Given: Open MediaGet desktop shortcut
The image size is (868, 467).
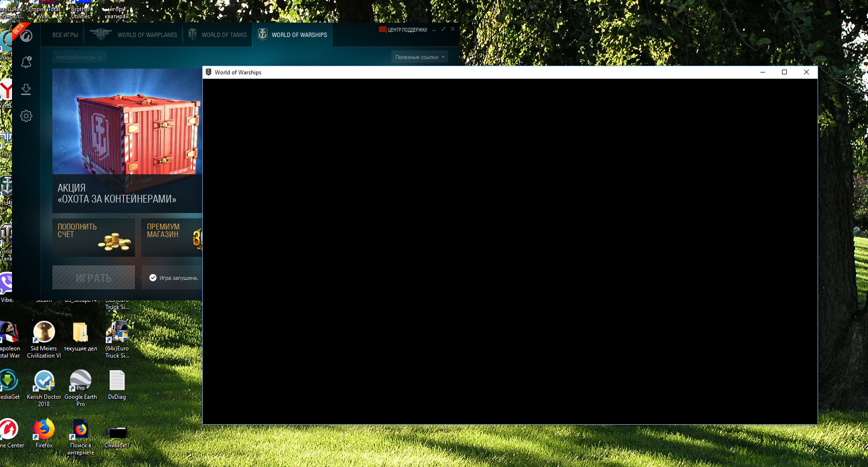Looking at the screenshot, I should (9, 384).
